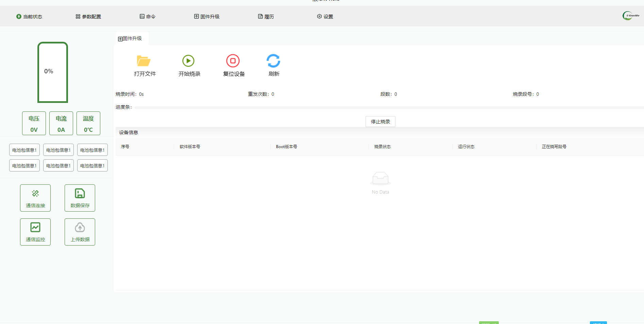View the 履历 history tab
Screen dimensions: 644x324
point(266,17)
